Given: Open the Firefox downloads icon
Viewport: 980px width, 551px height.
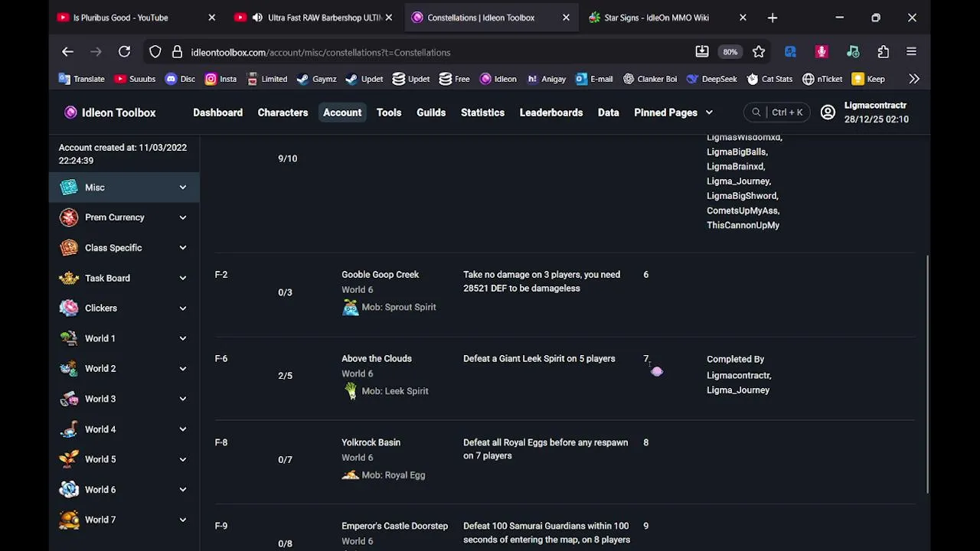Looking at the screenshot, I should [x=702, y=52].
